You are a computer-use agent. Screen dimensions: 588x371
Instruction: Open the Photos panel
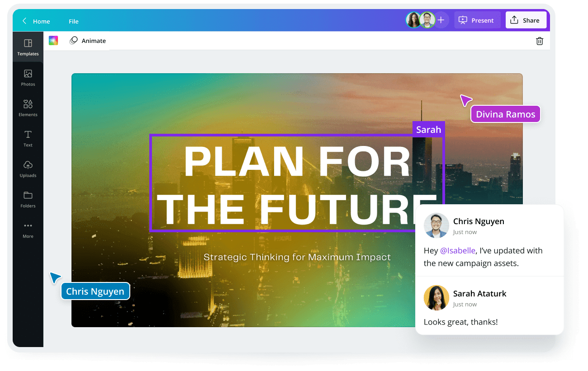[x=28, y=77]
